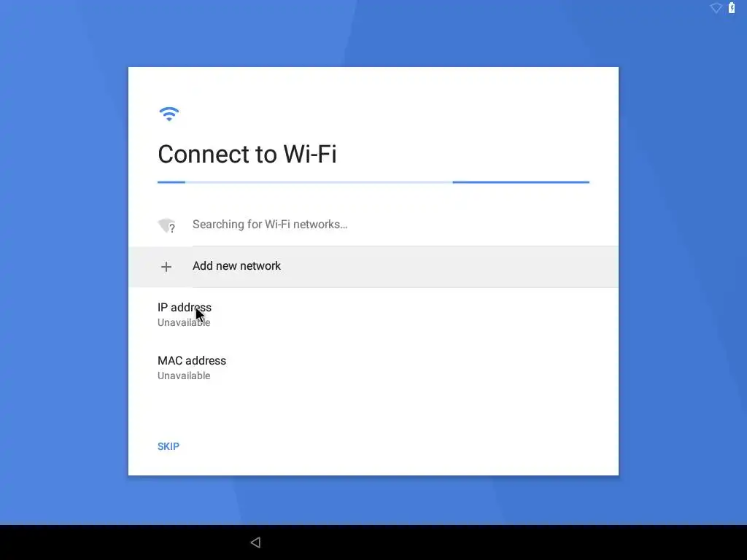Click the Unavailable value under MAC address

click(x=184, y=376)
